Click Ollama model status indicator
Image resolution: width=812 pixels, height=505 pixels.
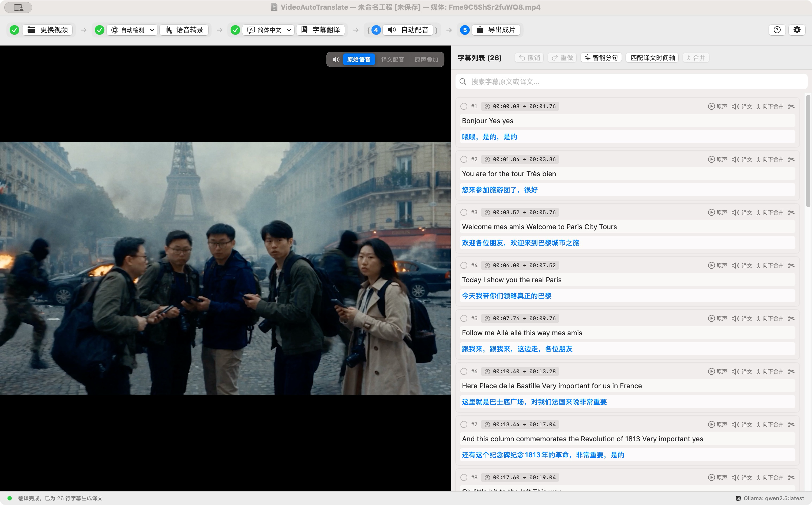[770, 498]
